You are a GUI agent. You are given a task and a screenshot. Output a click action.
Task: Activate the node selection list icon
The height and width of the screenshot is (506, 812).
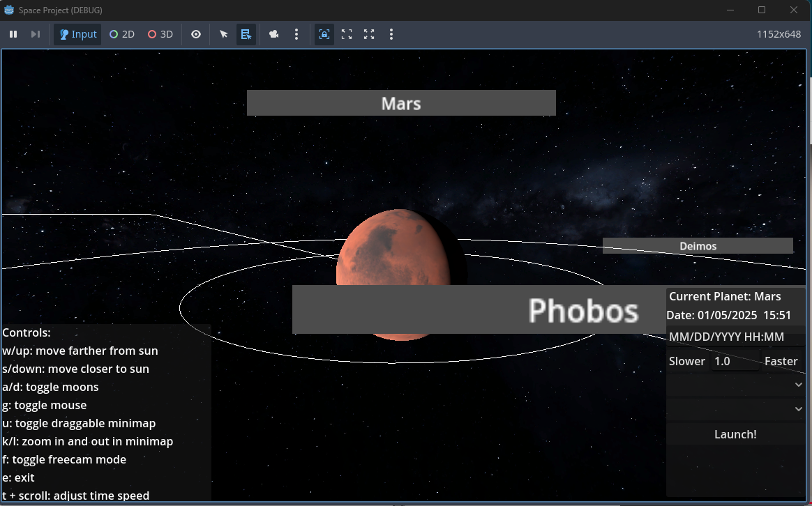pyautogui.click(x=246, y=34)
